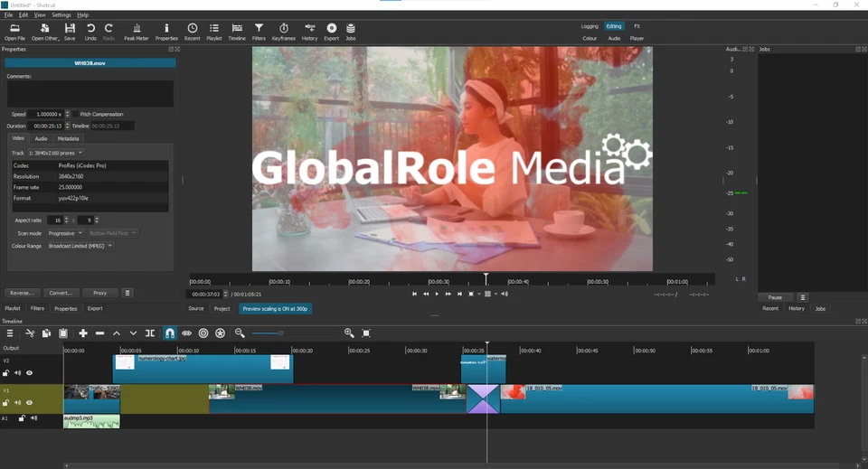The height and width of the screenshot is (469, 868).
Task: Open the Scan mode Progressive dropdown
Action: (65, 233)
